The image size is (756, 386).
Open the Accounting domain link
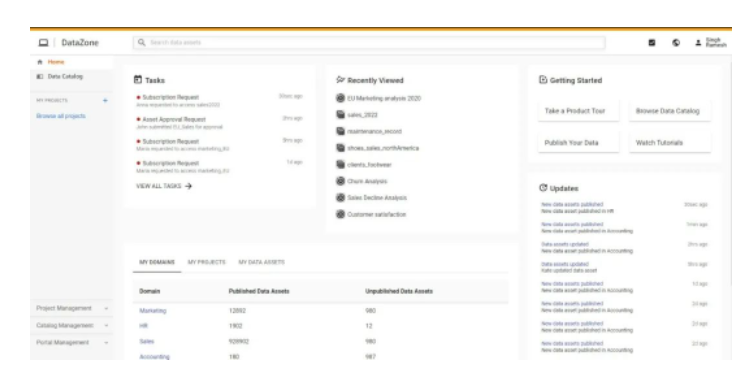[154, 357]
